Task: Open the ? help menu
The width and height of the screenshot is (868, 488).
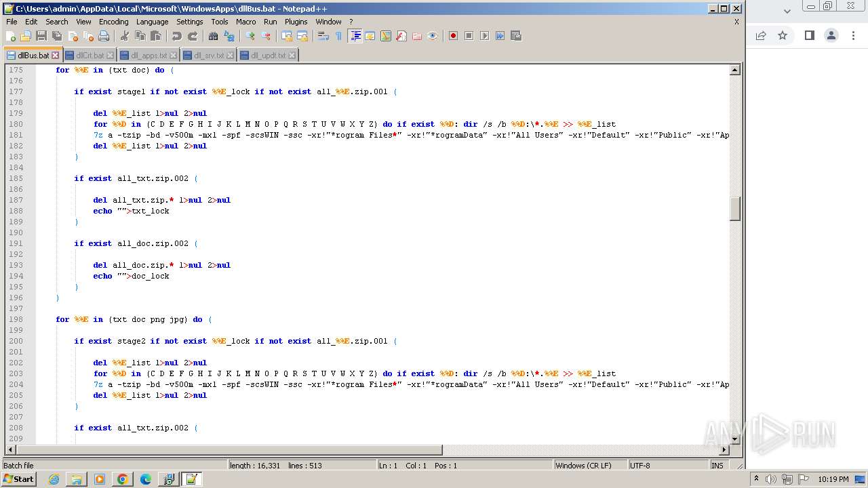Action: click(x=351, y=22)
